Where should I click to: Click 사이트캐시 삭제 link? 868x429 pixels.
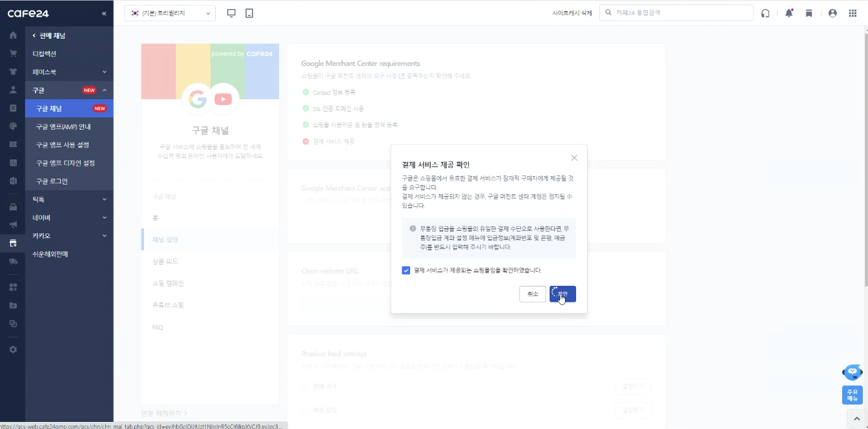(x=572, y=13)
